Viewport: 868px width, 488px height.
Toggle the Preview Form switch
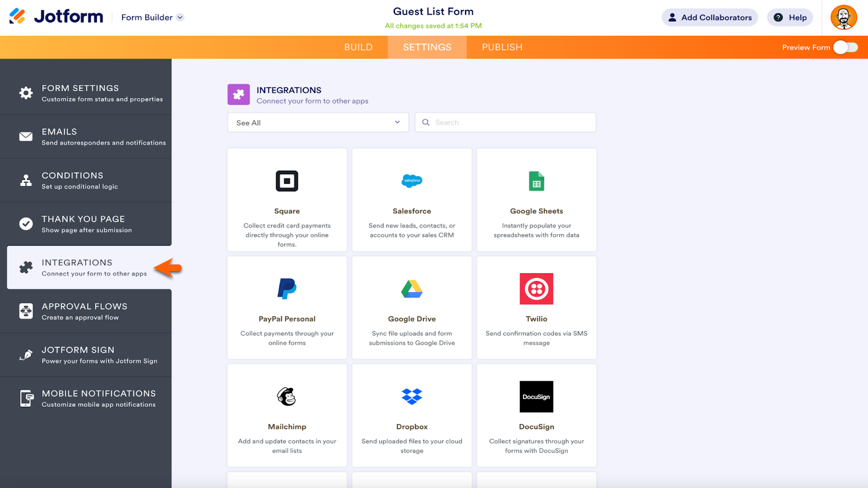846,47
